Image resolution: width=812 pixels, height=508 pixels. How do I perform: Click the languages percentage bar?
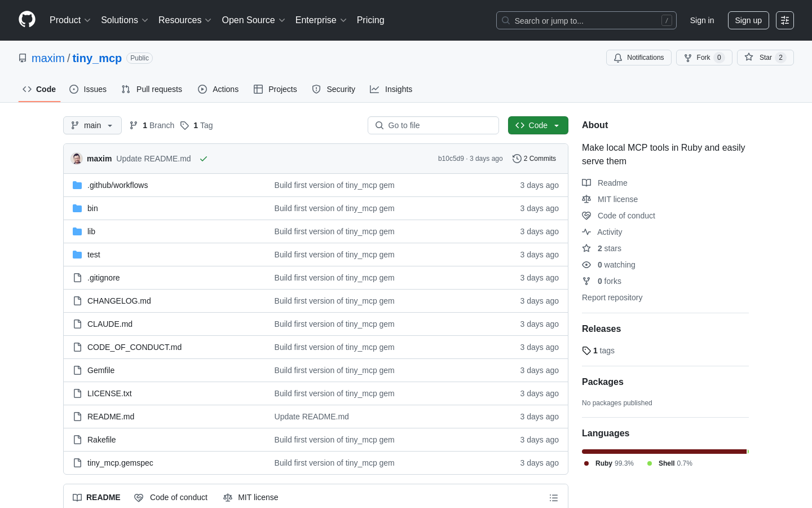[x=665, y=452]
